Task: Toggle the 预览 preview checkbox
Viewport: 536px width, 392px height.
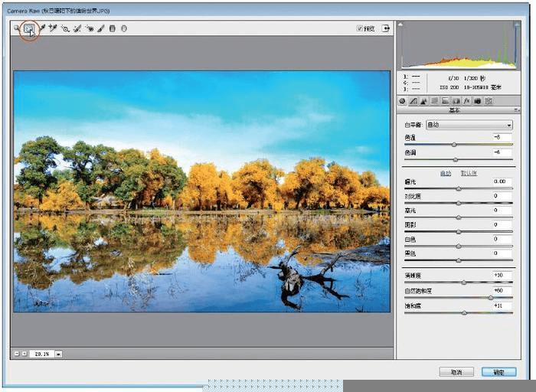Action: click(360, 29)
